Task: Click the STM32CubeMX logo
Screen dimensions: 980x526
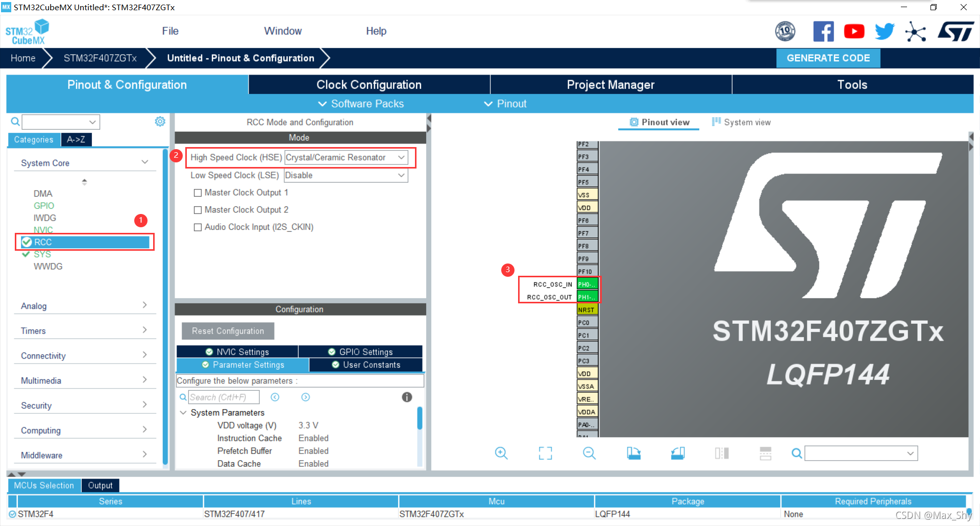Action: (27, 32)
